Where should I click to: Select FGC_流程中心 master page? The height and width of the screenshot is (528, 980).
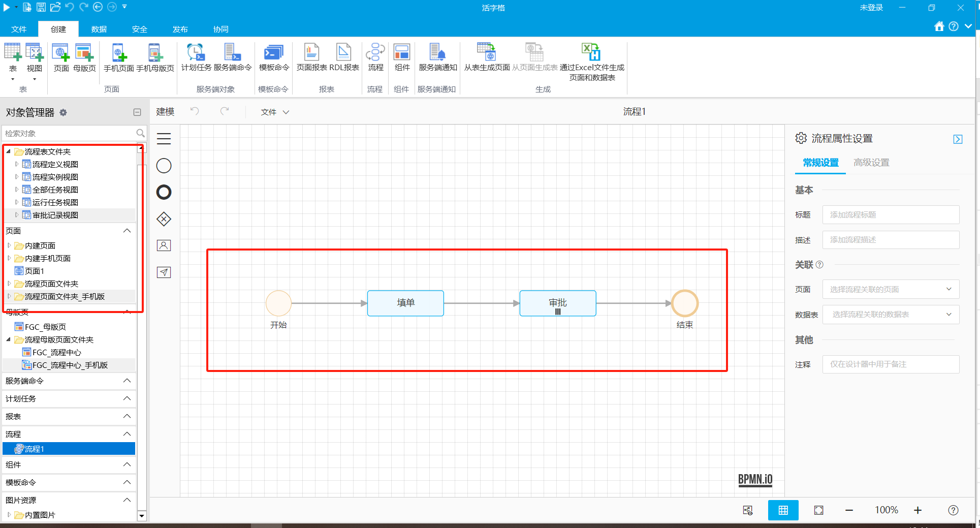coord(56,352)
